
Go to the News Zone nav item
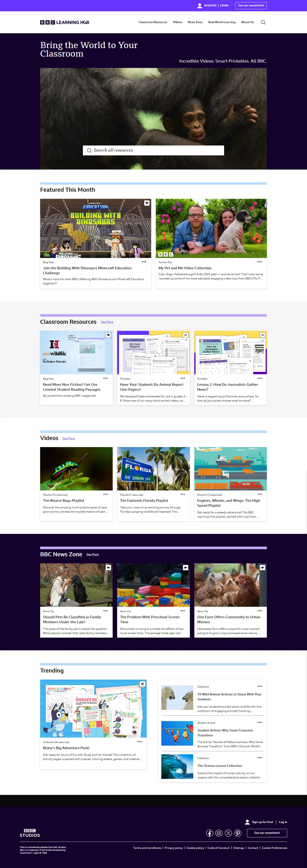pos(195,22)
